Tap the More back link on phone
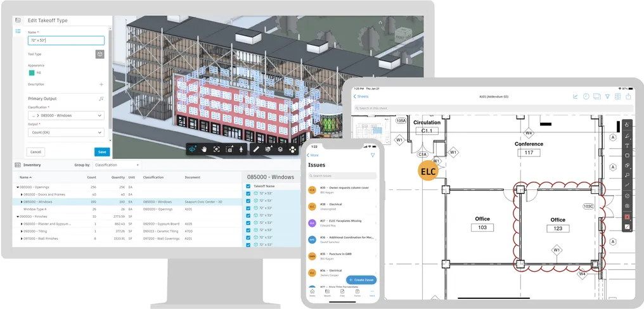 313,155
